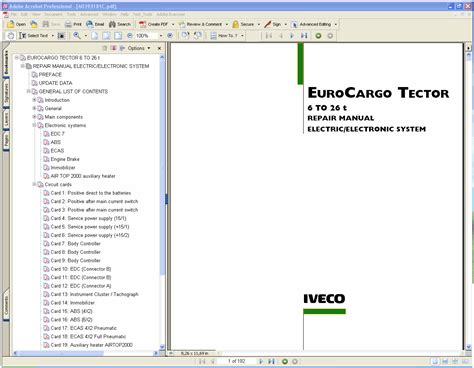This screenshot has width=474, height=368.
Task: Close the bookmarks navigation pane
Action: point(159,48)
